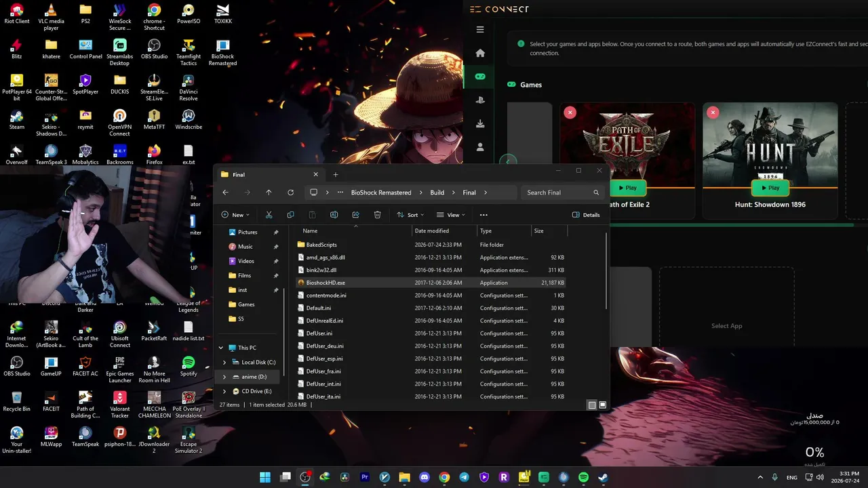
Task: Expand CD Drive (E:) tree node
Action: pyautogui.click(x=224, y=391)
